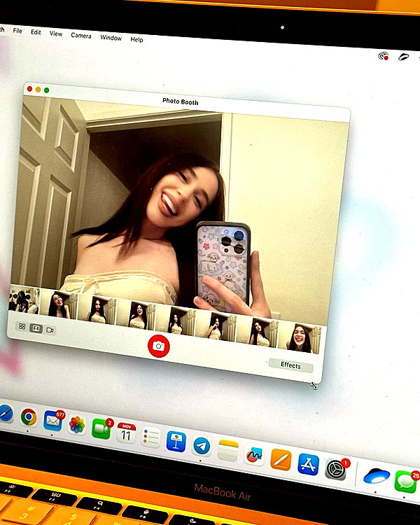Switch to movie clip recording mode
Screen dimensions: 420x525
click(x=50, y=330)
